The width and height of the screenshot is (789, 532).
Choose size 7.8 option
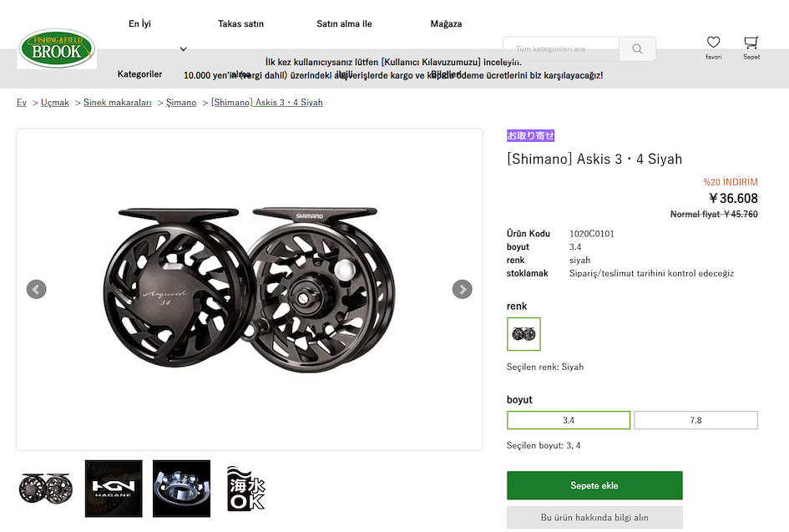tap(696, 420)
